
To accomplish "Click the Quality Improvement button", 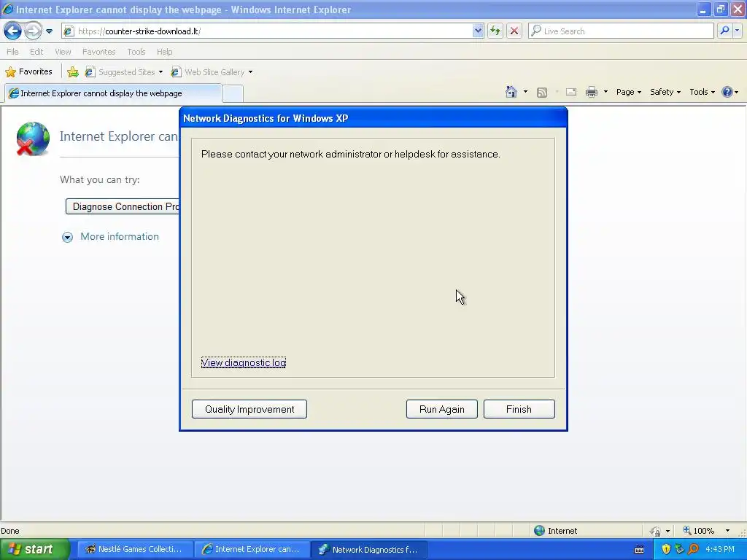I will coord(249,409).
